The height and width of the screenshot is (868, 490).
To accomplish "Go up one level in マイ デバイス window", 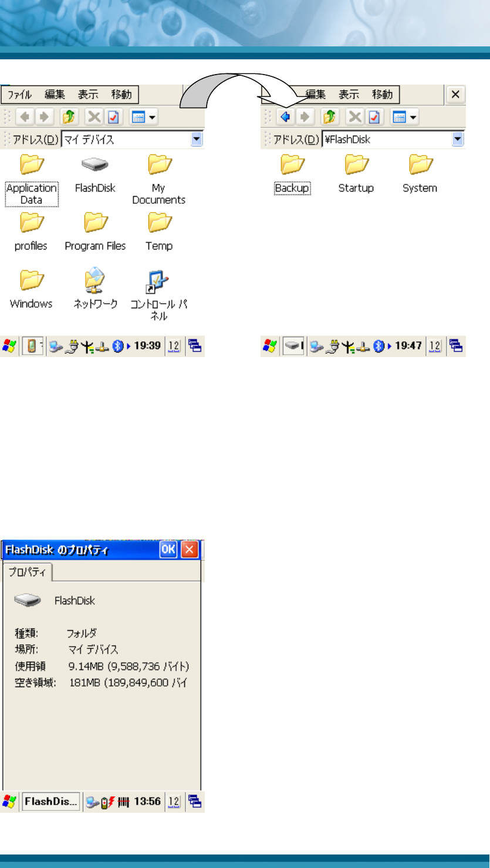I will pyautogui.click(x=69, y=117).
